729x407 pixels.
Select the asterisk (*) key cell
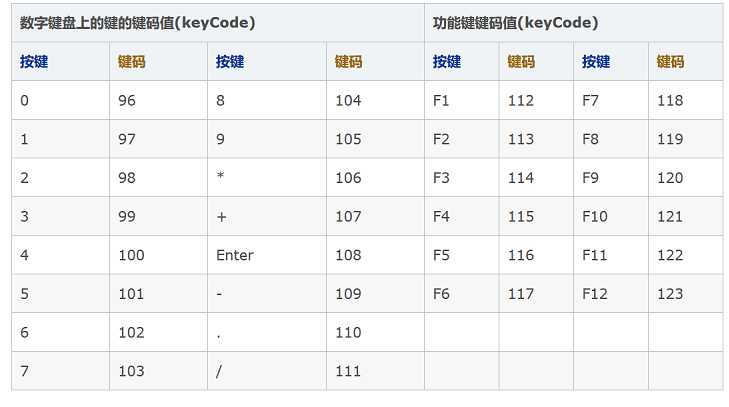[219, 178]
